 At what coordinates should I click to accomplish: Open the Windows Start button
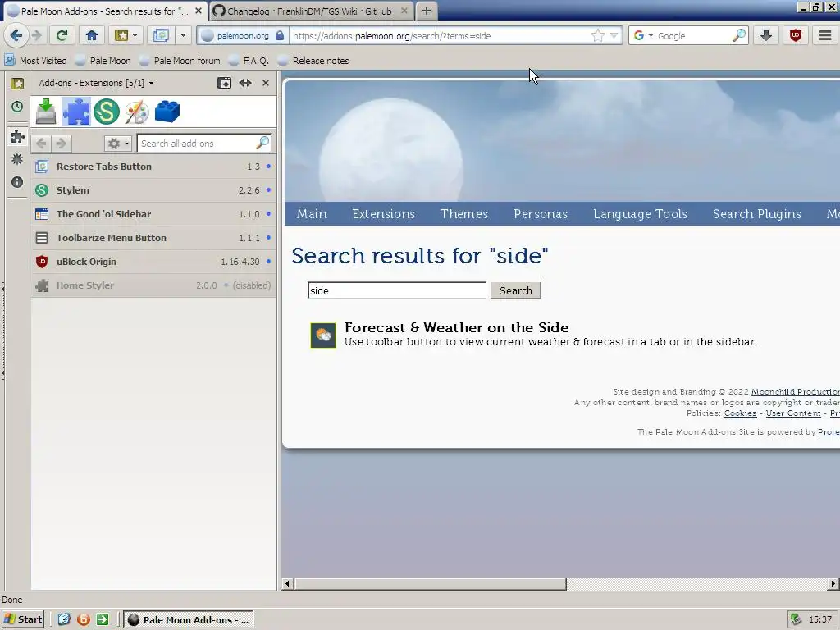pos(22,619)
